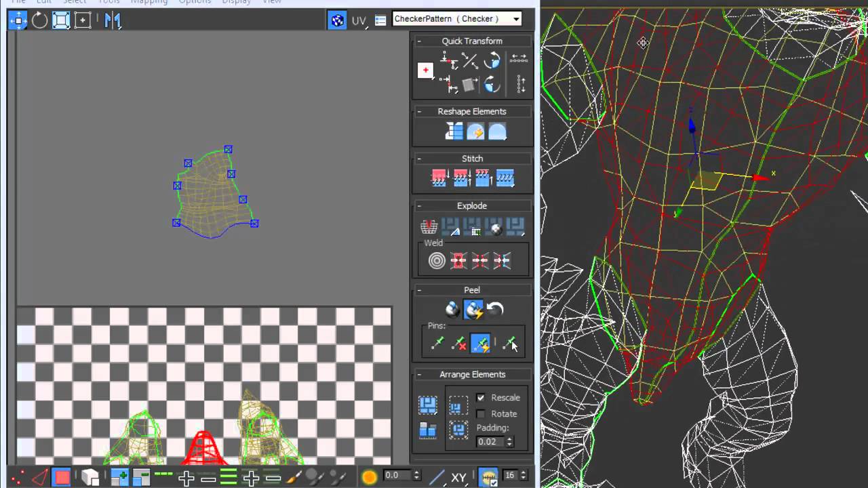The height and width of the screenshot is (488, 868).
Task: Click Set Pivot in Quick Transform
Action: click(x=425, y=70)
